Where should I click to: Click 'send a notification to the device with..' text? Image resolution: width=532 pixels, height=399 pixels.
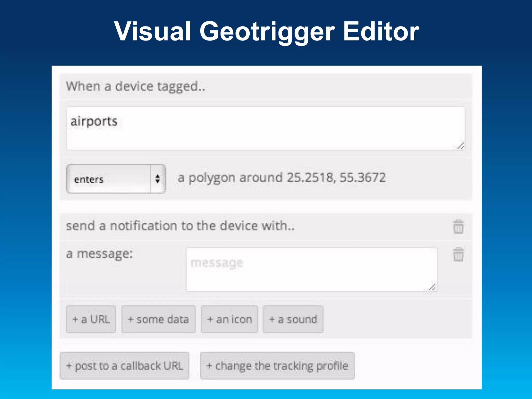point(180,225)
